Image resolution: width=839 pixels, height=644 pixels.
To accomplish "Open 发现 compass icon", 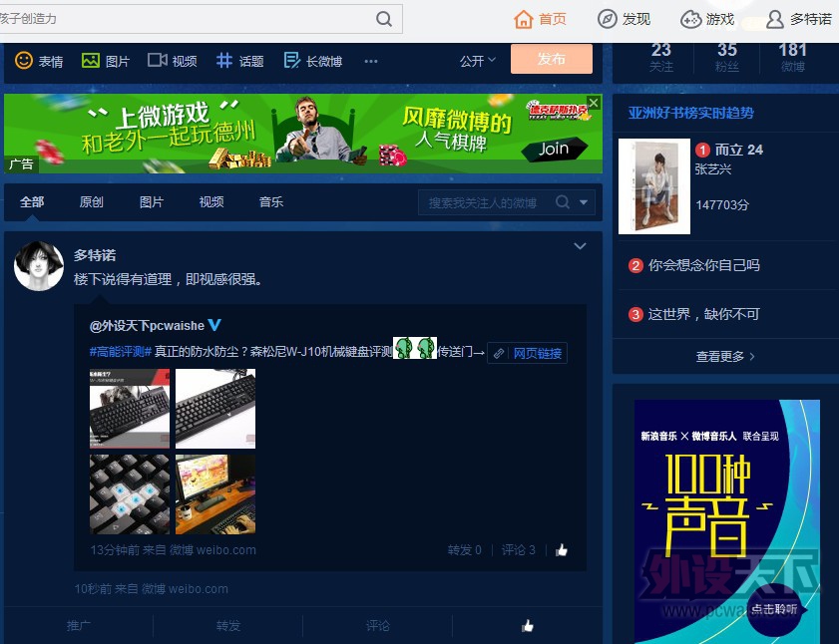I will [607, 19].
